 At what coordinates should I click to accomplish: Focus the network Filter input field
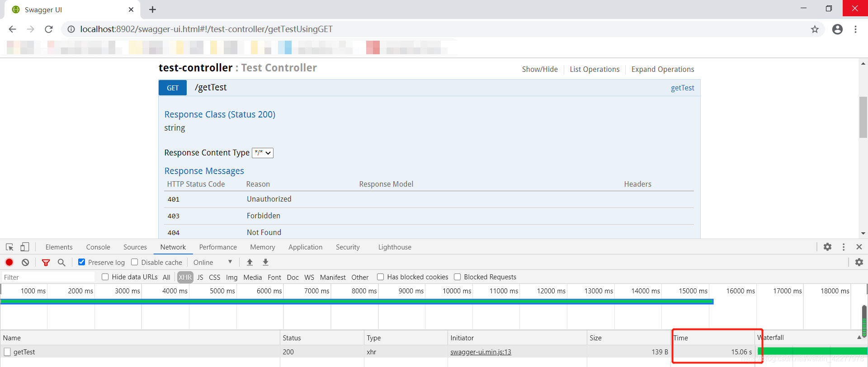coord(48,277)
